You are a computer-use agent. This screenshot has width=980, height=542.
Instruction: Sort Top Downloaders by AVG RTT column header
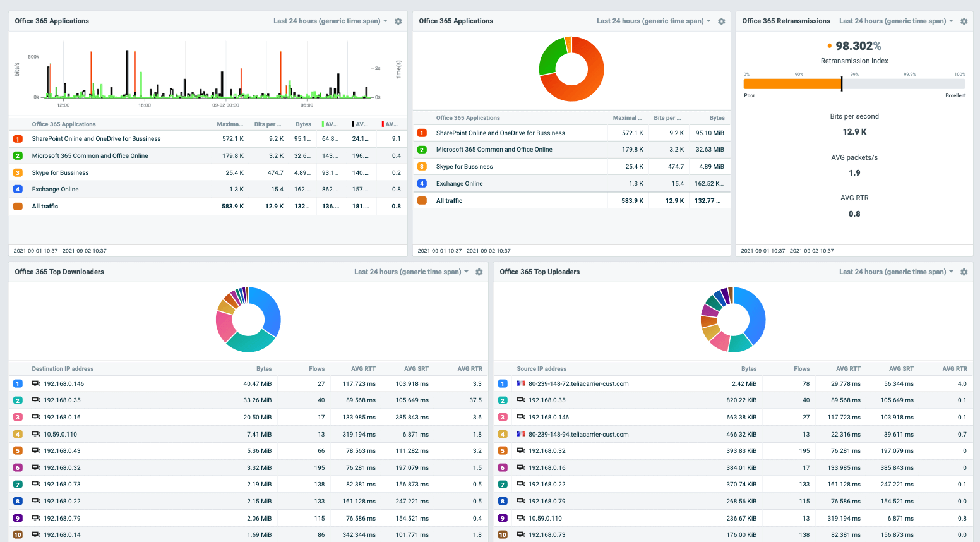[x=363, y=369]
